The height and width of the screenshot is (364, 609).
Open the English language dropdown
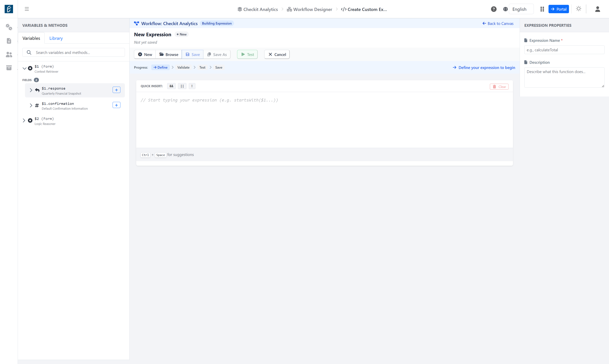521,9
